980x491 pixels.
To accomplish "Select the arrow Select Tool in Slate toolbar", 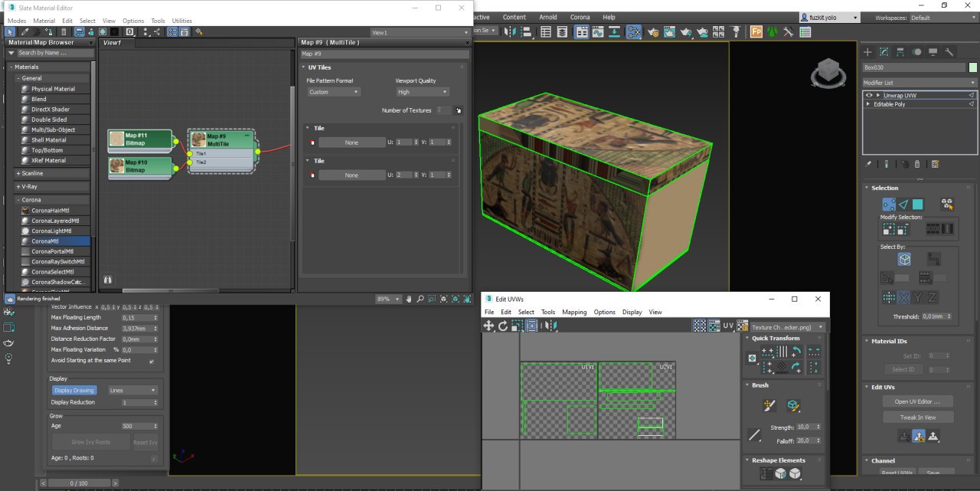I will pyautogui.click(x=10, y=32).
